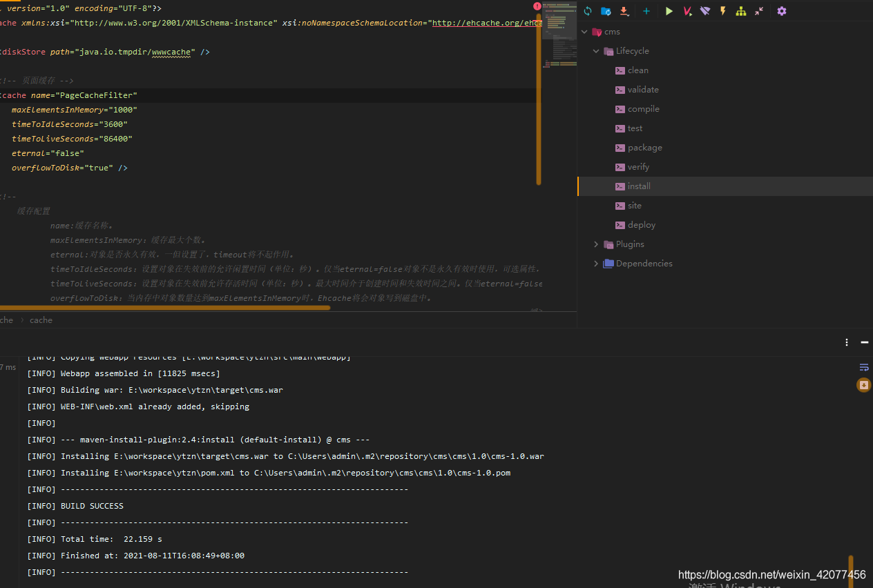This screenshot has width=873, height=588.
Task: Click Generate Sources and Update Folders icon
Action: 606,11
